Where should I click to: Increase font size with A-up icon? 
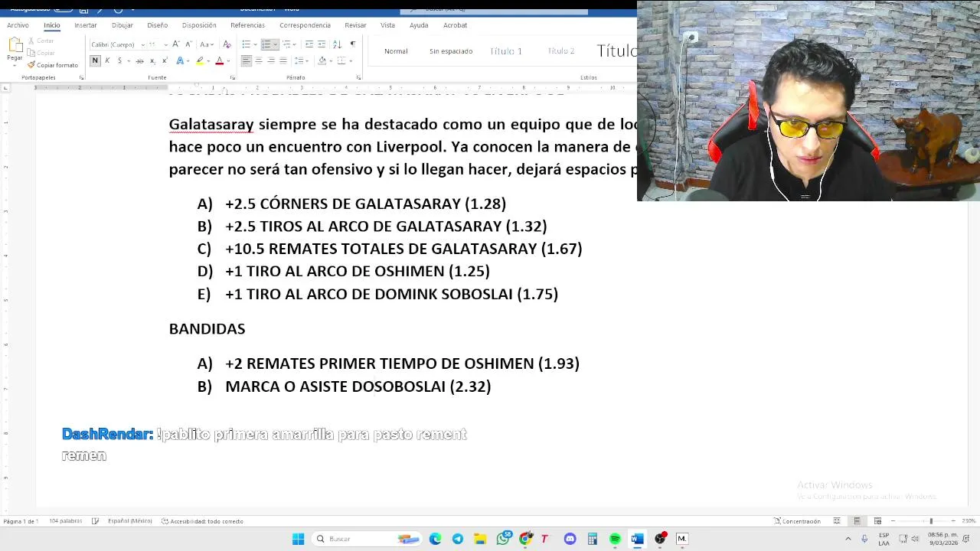click(x=176, y=44)
